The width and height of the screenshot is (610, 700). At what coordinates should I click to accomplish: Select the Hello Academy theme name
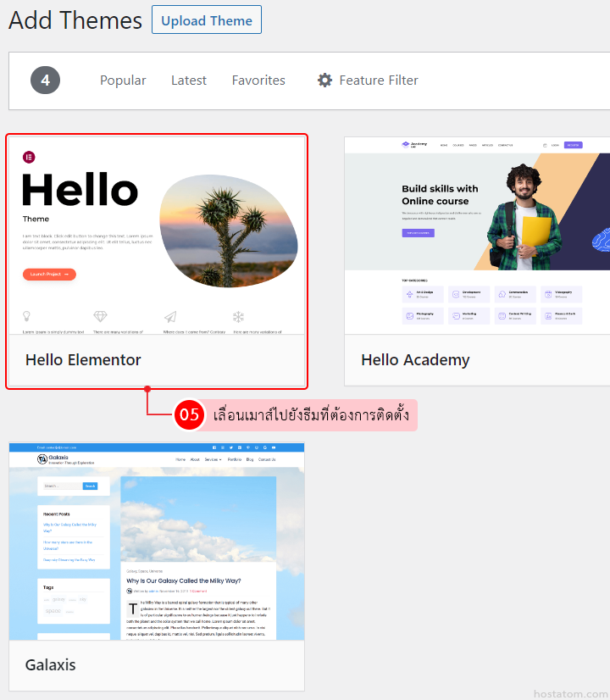[415, 360]
